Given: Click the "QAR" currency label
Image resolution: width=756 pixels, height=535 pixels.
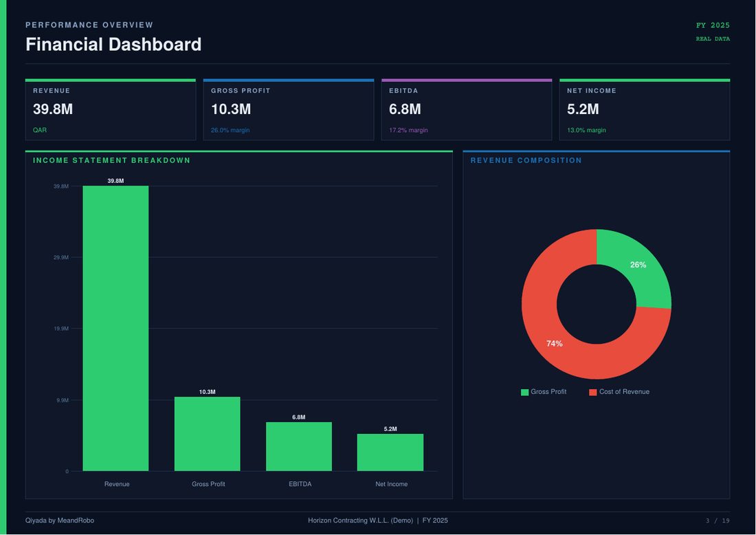Looking at the screenshot, I should click(40, 130).
